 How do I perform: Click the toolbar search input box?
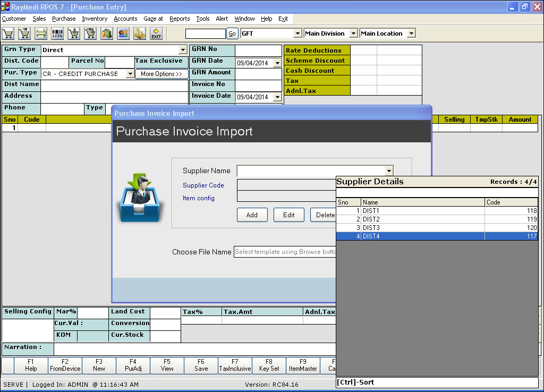(206, 33)
